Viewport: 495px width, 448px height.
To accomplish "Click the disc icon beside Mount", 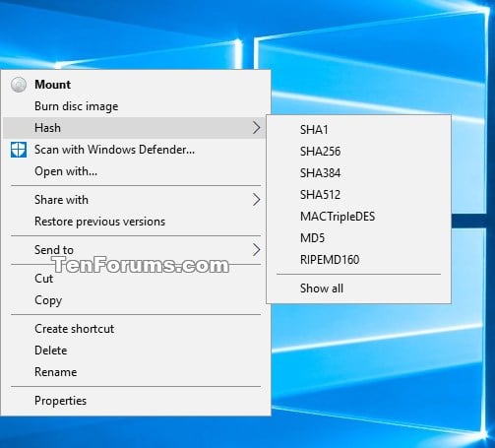I will (x=19, y=85).
